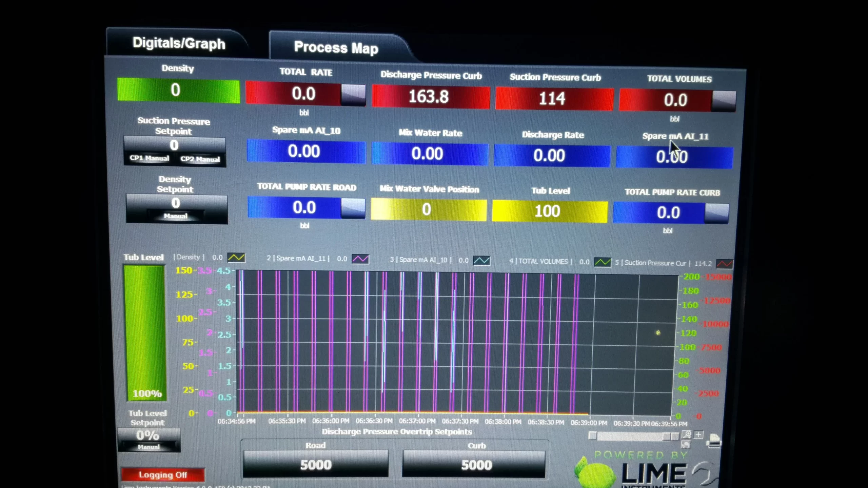Open Spare mA AI_10 trace style icon
The height and width of the screenshot is (488, 868).
(x=481, y=261)
